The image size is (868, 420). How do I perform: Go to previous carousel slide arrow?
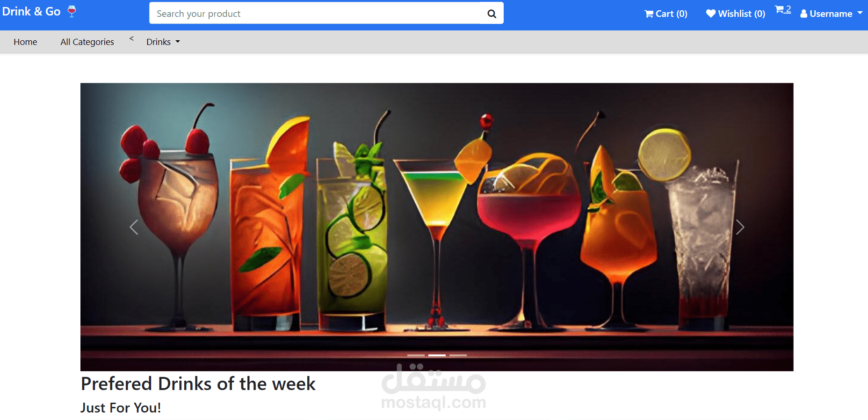(x=134, y=227)
